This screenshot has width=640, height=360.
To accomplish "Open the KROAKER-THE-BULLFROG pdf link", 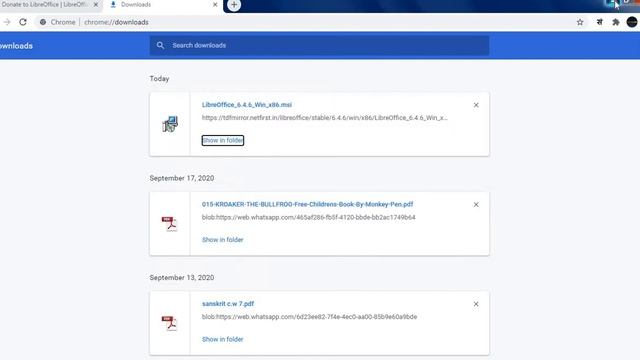I will pyautogui.click(x=307, y=204).
